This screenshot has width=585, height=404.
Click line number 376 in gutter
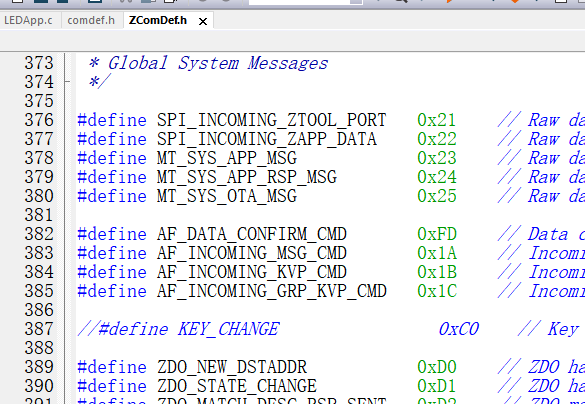click(x=39, y=120)
